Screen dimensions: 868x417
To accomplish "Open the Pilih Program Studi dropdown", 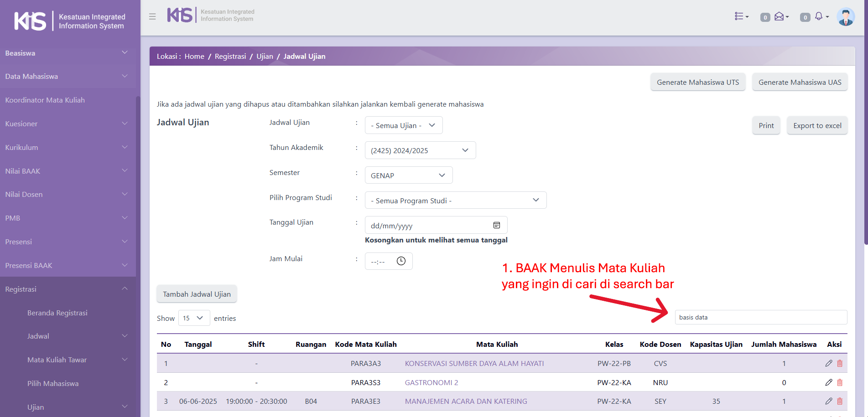I will click(x=455, y=201).
